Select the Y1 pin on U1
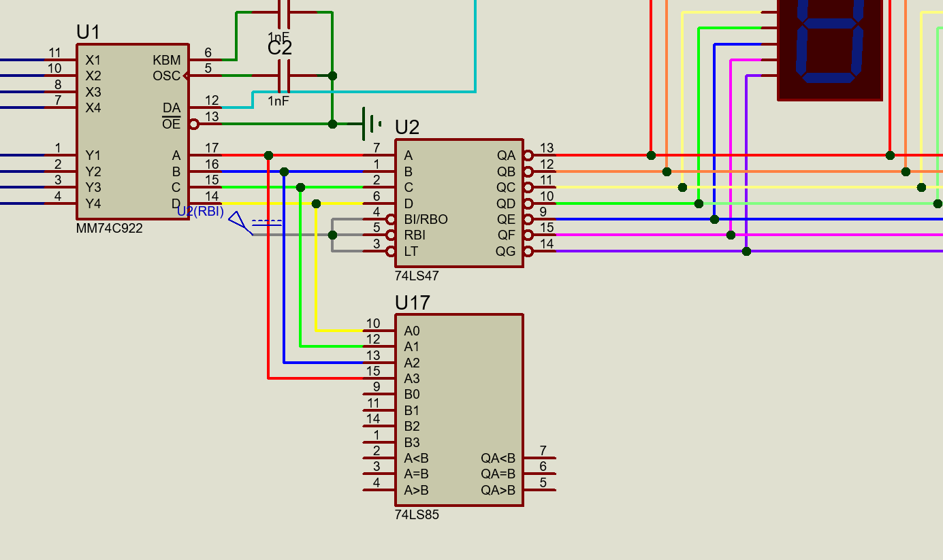This screenshot has height=560, width=943. coord(60,155)
